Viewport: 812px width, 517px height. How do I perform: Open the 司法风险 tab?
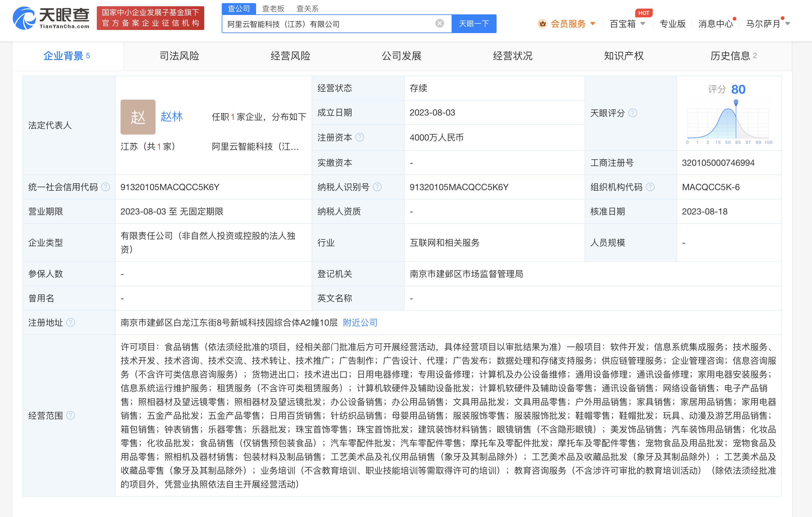click(x=179, y=56)
